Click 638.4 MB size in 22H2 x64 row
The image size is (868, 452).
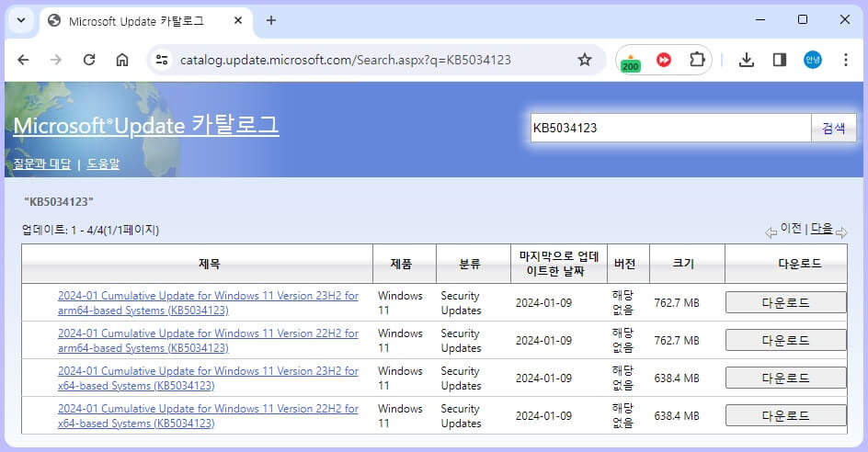[677, 415]
